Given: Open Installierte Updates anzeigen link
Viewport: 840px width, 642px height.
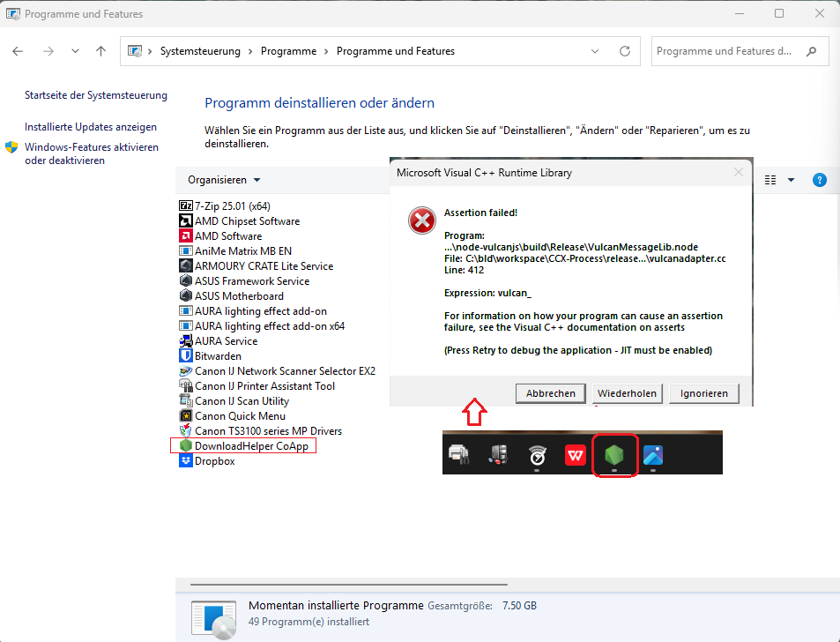Looking at the screenshot, I should point(91,127).
